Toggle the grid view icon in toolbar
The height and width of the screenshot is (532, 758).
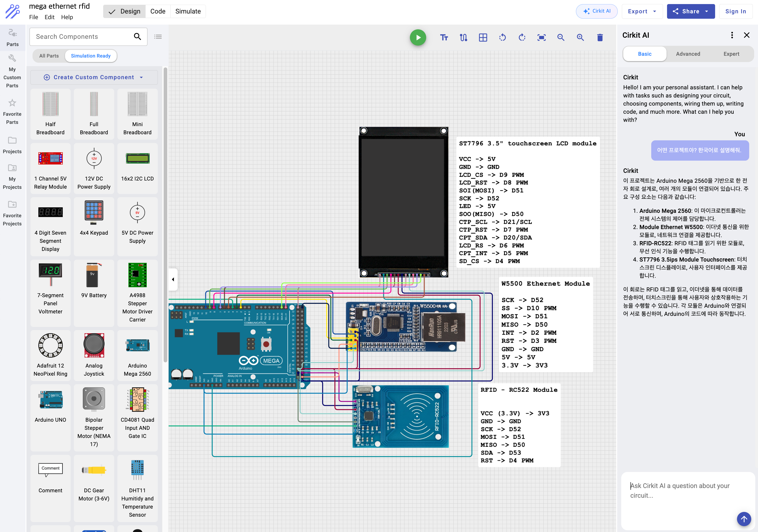click(x=483, y=38)
